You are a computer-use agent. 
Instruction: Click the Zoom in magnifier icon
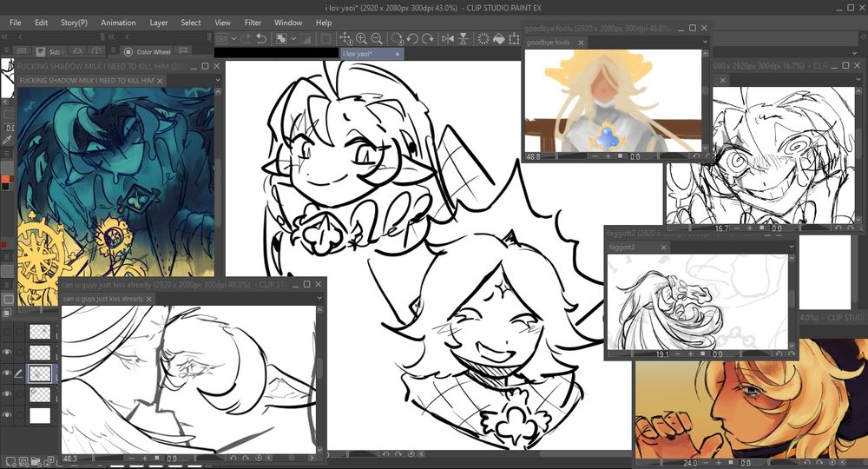coord(361,38)
